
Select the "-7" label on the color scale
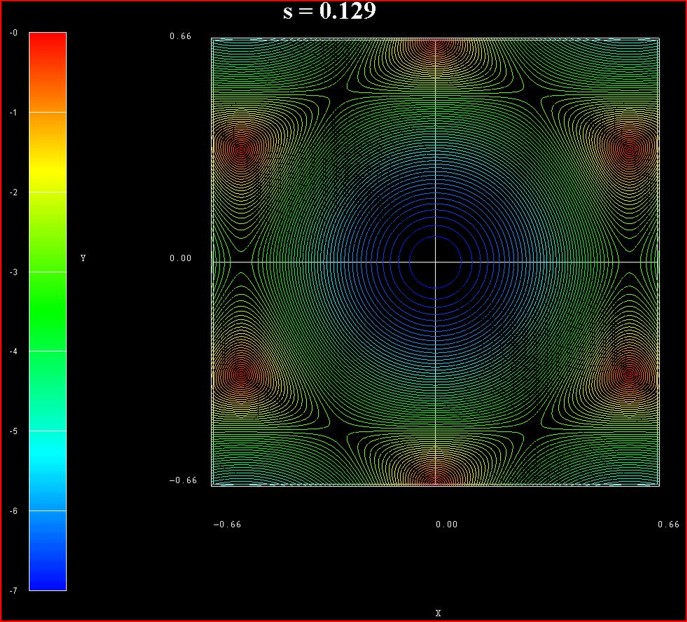click(x=13, y=591)
